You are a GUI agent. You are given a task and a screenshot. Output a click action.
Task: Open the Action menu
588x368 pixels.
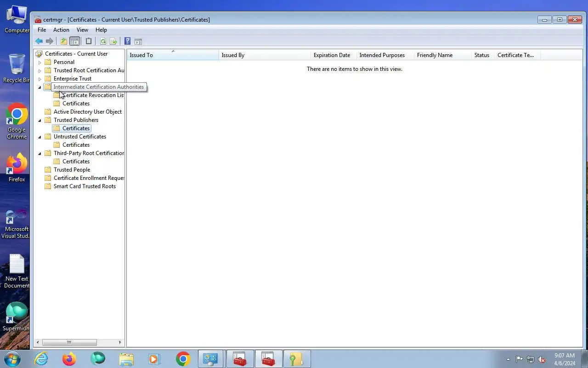point(61,30)
